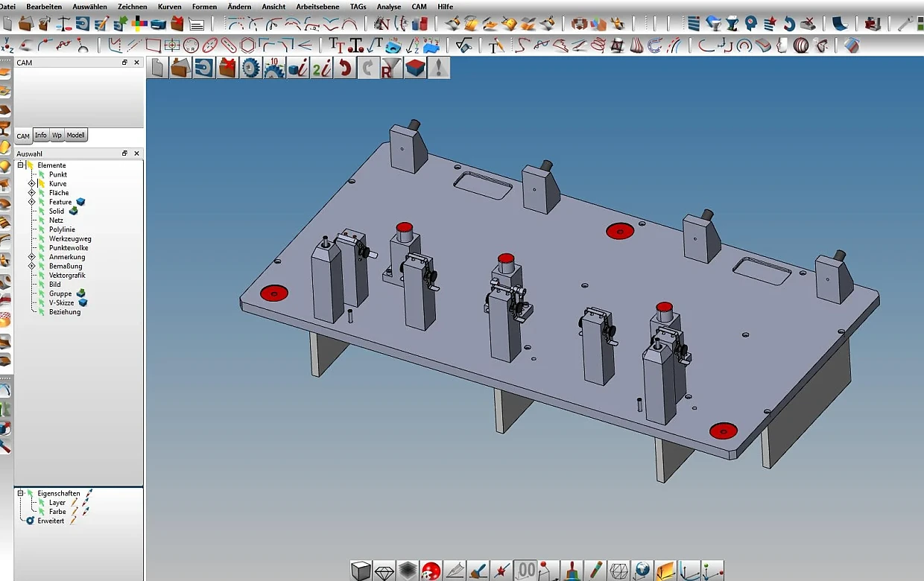Toggle selection arrow for Punkt element

coord(42,174)
